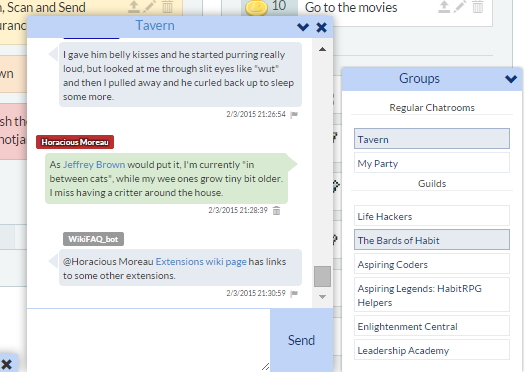Open the Enlightenment Central guild

pos(431,326)
